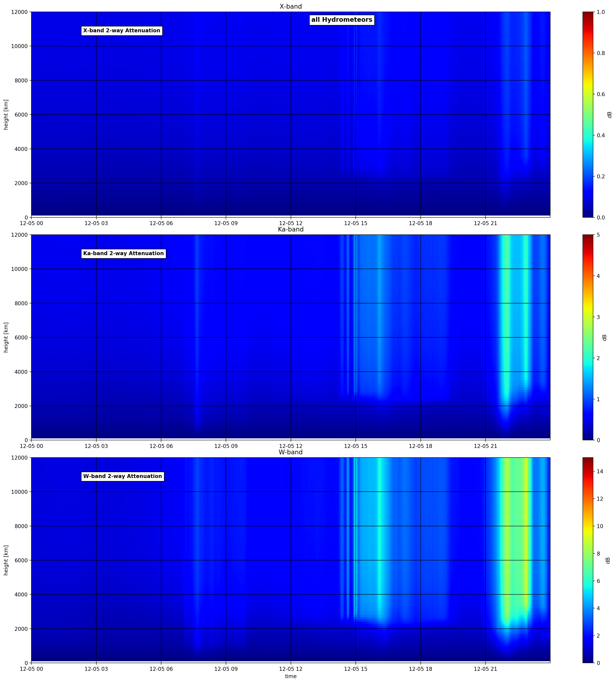Click the 'all Hydrometeors' title box

click(x=341, y=20)
